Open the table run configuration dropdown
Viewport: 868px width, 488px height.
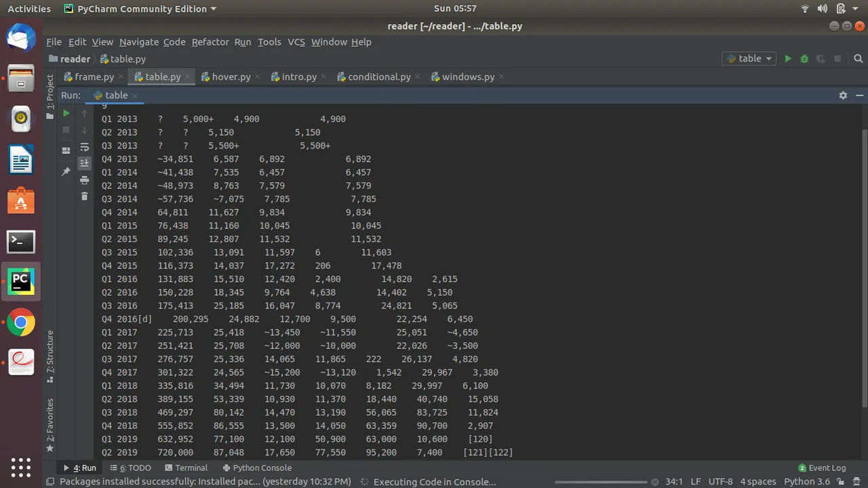click(749, 59)
